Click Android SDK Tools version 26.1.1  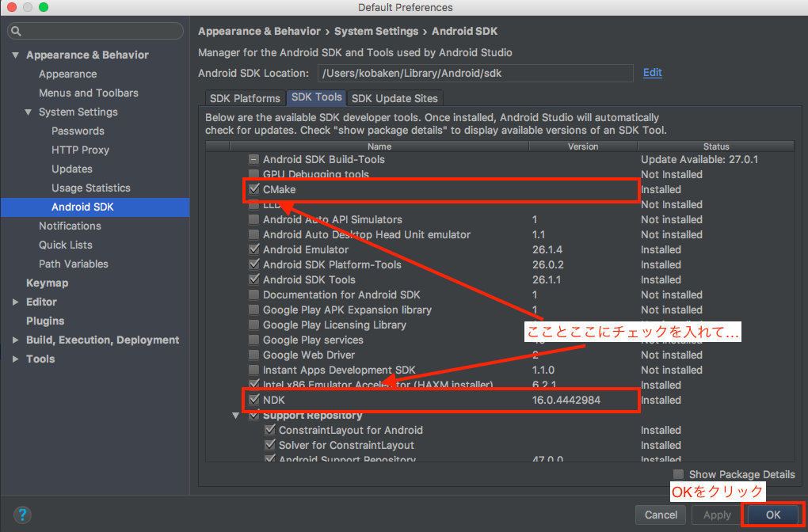[x=547, y=279]
